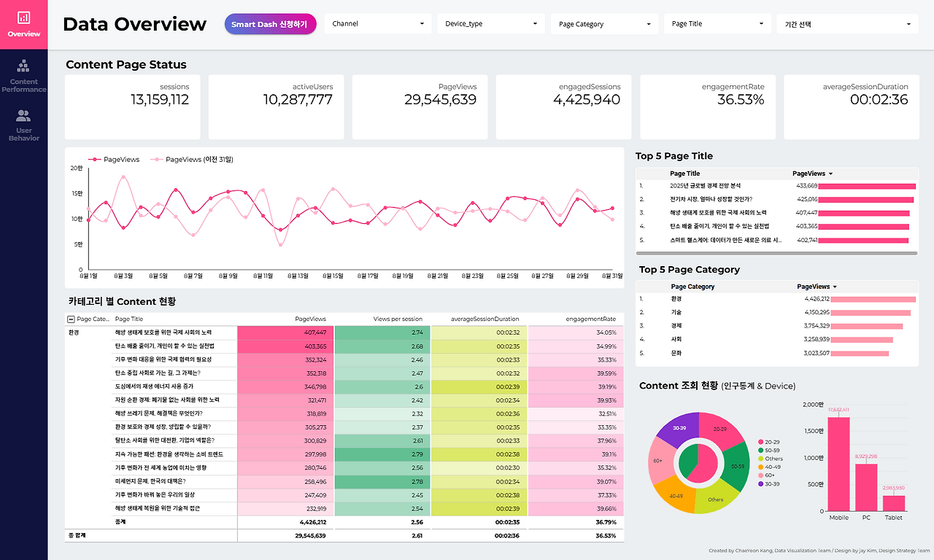Open Content Performance sidebar icon

point(23,77)
